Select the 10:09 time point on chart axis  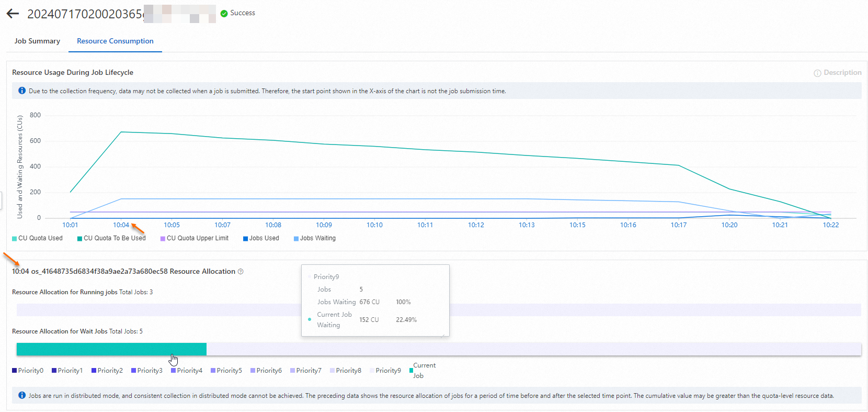[x=324, y=225]
